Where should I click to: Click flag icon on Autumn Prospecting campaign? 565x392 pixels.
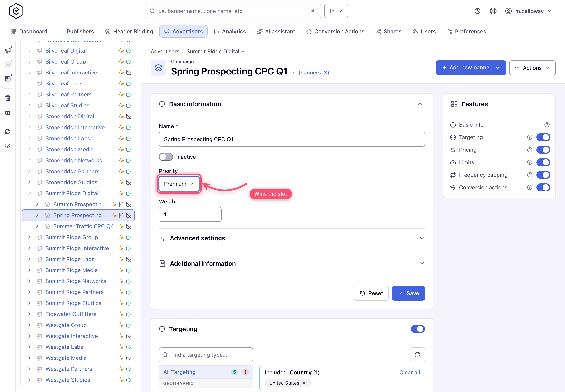[121, 204]
